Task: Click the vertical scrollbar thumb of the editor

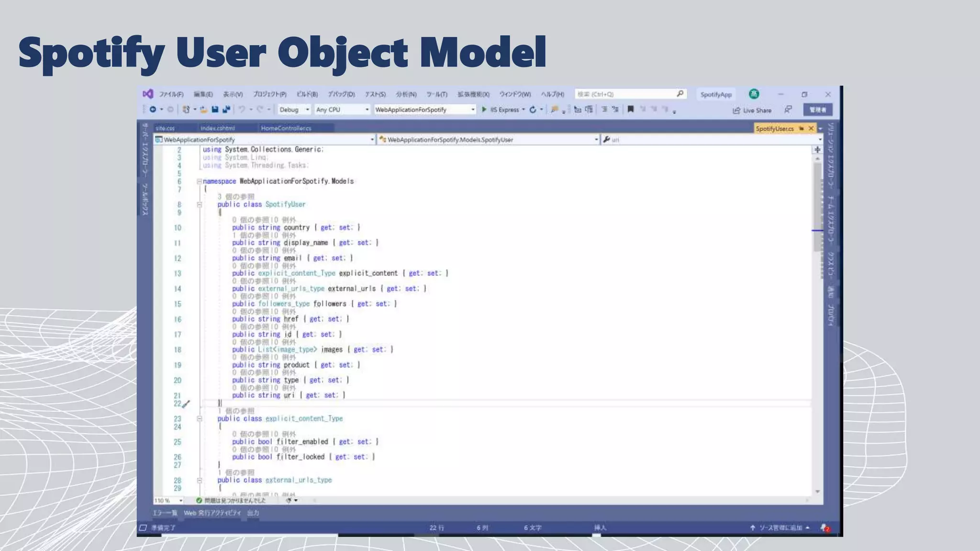Action: [817, 207]
